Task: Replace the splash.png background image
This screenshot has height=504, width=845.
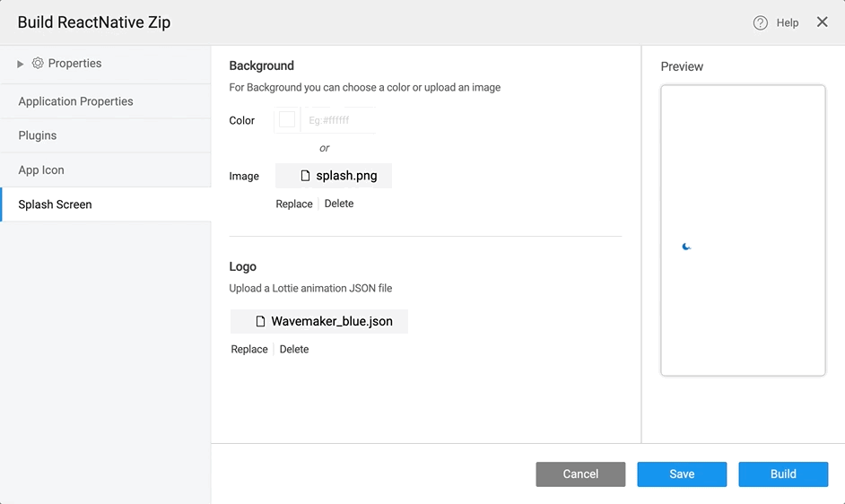Action: coord(294,204)
